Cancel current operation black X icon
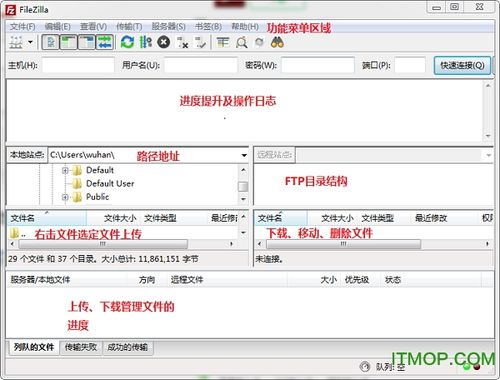This screenshot has width=500, height=380. click(x=164, y=42)
